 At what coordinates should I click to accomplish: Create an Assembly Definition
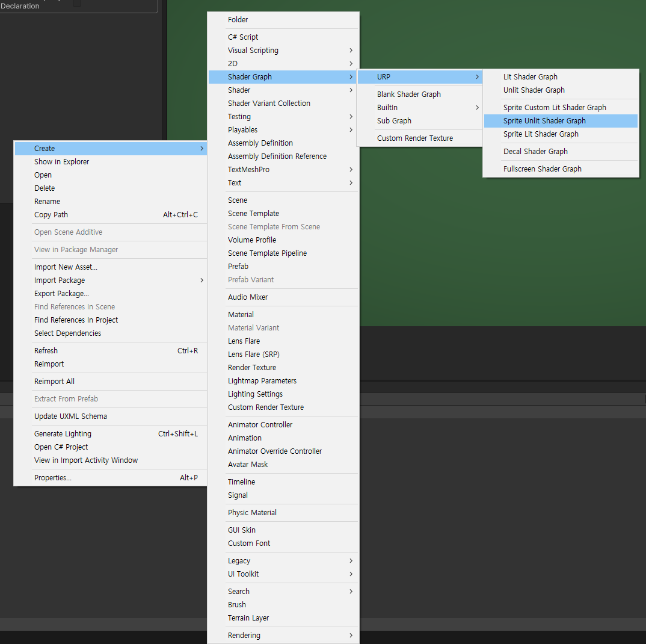pyautogui.click(x=283, y=143)
